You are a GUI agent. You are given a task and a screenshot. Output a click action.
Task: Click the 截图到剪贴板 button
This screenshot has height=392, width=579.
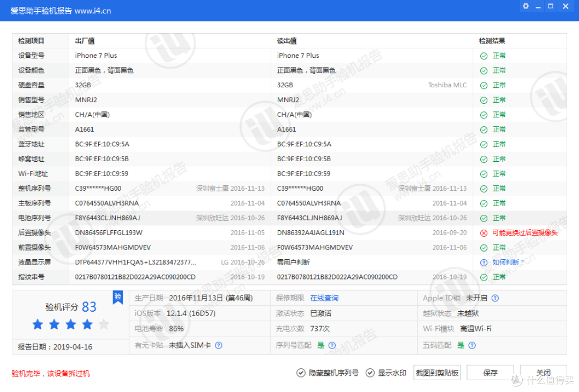click(x=437, y=373)
